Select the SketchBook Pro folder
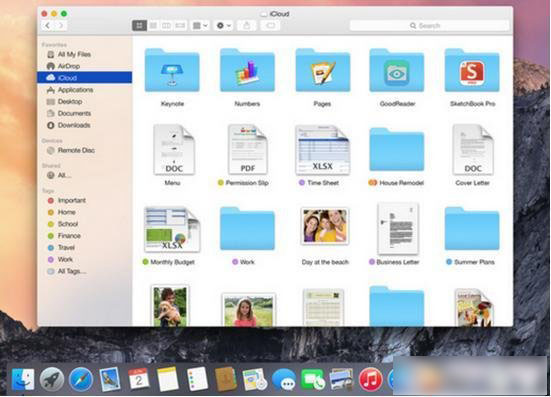This screenshot has width=551, height=397. (472, 71)
